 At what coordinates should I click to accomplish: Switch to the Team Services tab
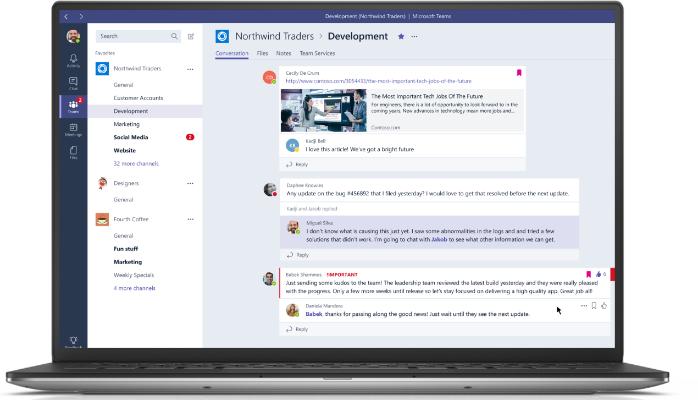click(317, 53)
